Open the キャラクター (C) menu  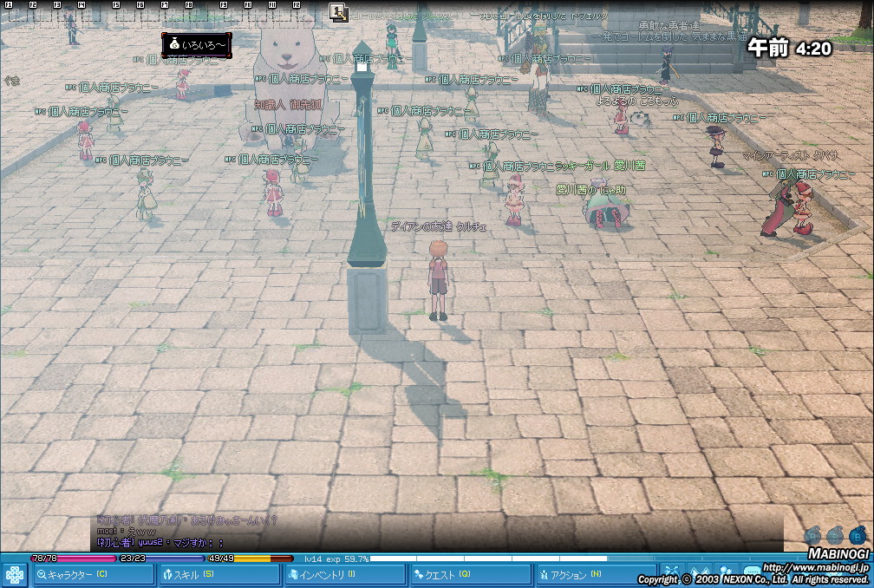coord(93,575)
